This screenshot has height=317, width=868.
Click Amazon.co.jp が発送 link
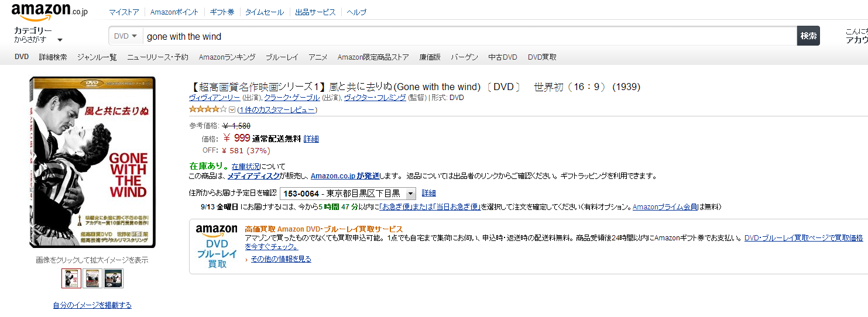click(345, 176)
